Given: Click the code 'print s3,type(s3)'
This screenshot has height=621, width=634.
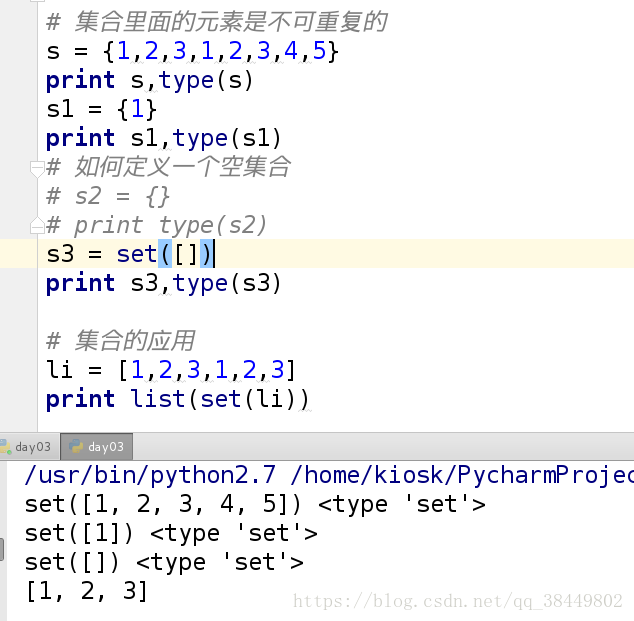Looking at the screenshot, I should (x=163, y=283).
